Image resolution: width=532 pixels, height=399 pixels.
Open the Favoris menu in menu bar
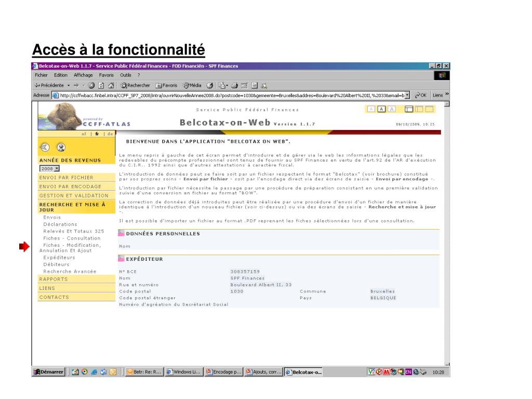[x=106, y=75]
